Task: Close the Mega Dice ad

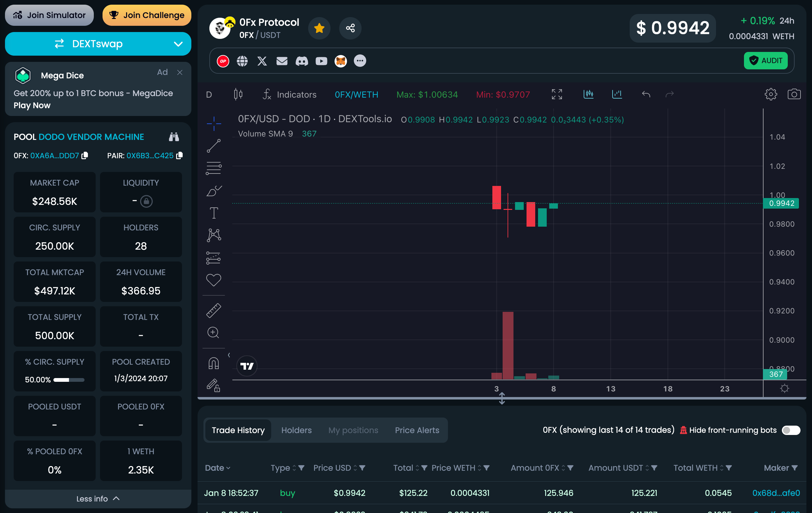Action: (180, 72)
